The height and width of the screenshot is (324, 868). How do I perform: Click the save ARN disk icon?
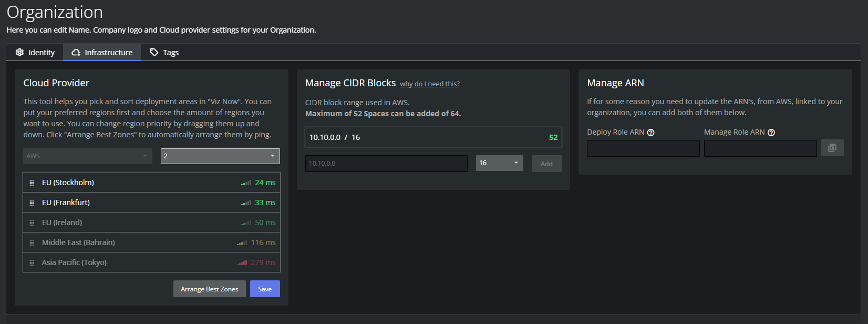pyautogui.click(x=832, y=148)
